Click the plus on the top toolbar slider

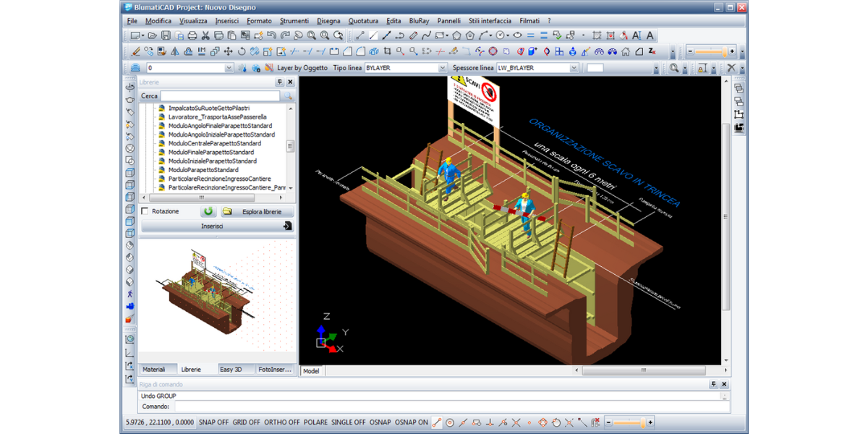pyautogui.click(x=732, y=51)
